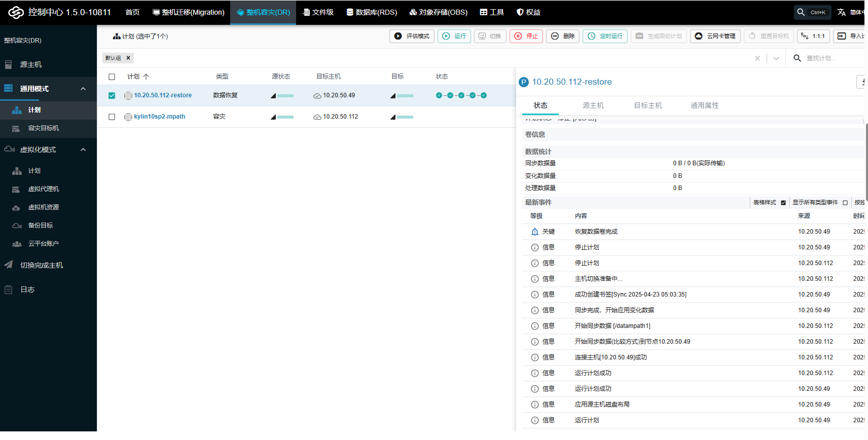
Task: Open 云网卡管理 cloud NIC management
Action: click(715, 36)
